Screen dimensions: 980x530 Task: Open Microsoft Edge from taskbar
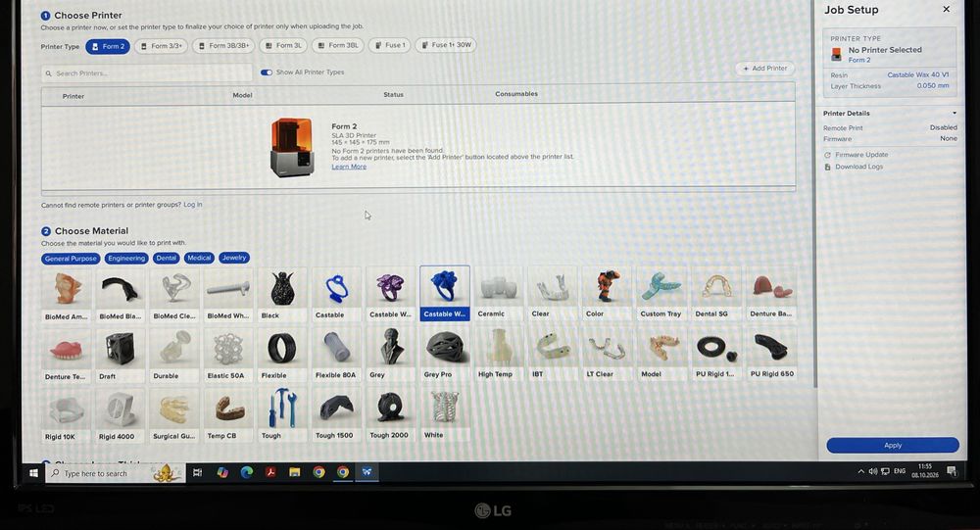coord(246,472)
